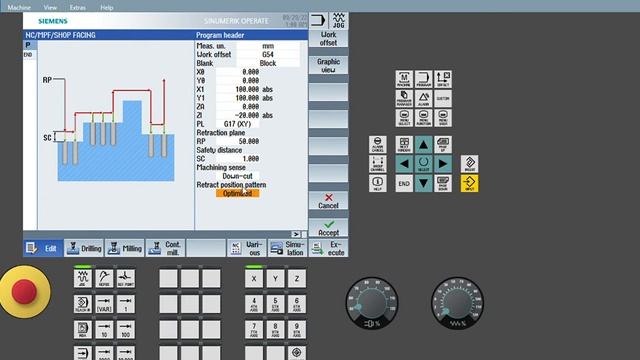The height and width of the screenshot is (360, 640).
Task: Open the Machine menu
Action: (x=19, y=7)
